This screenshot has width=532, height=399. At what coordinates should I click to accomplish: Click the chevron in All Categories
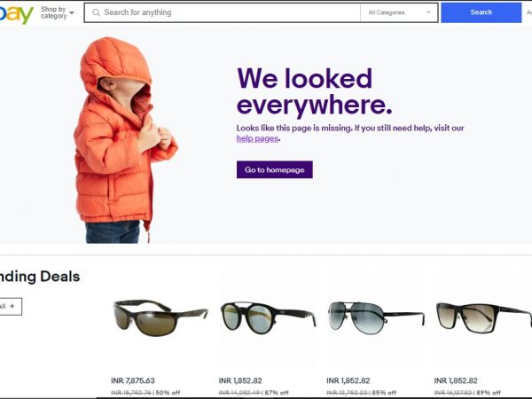428,12
